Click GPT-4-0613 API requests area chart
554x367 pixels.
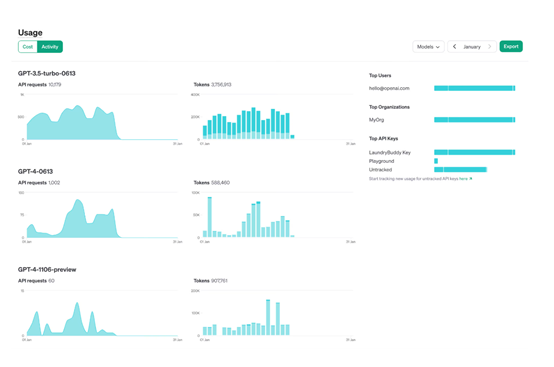(x=100, y=217)
